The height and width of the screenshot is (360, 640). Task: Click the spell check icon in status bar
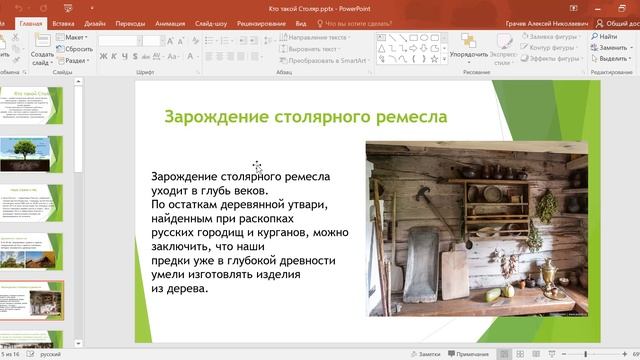click(x=31, y=354)
